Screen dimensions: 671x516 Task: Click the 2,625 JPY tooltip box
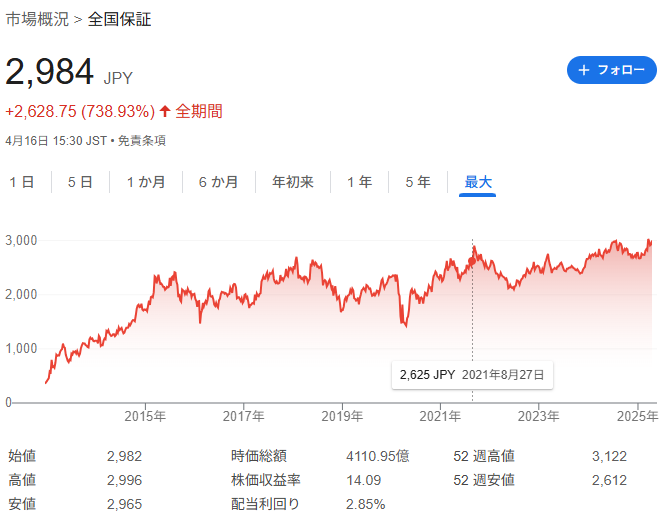point(472,375)
